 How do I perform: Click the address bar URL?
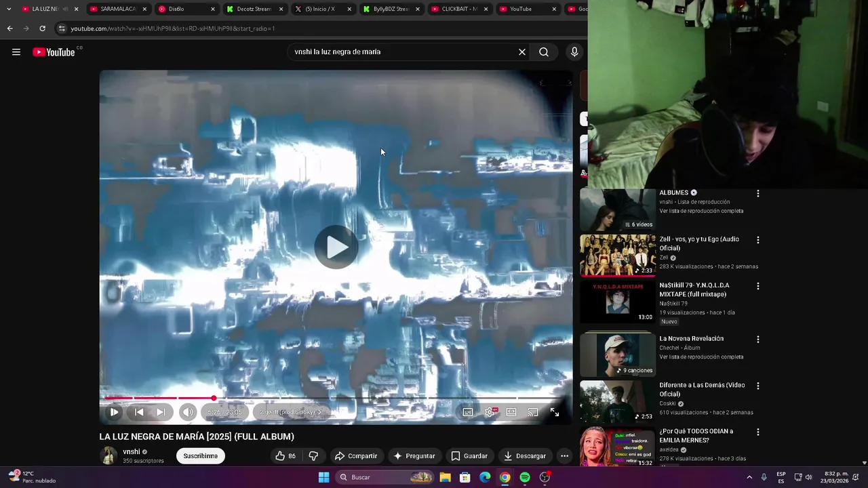[173, 28]
